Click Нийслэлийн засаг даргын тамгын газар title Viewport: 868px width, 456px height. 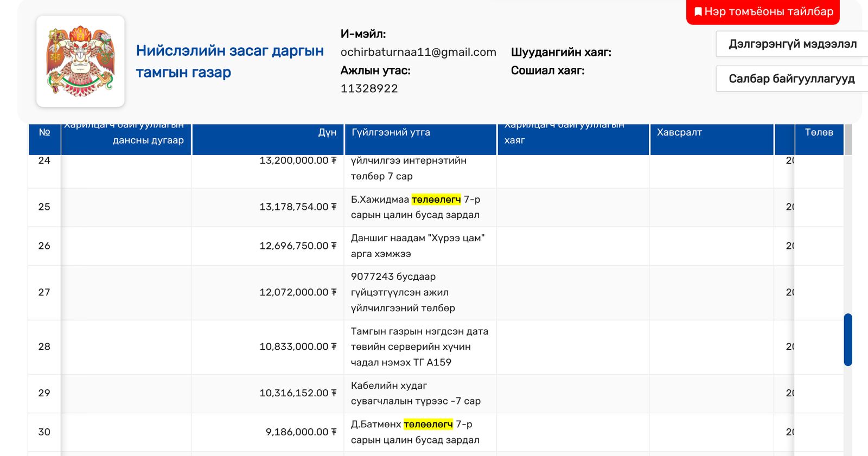click(229, 61)
